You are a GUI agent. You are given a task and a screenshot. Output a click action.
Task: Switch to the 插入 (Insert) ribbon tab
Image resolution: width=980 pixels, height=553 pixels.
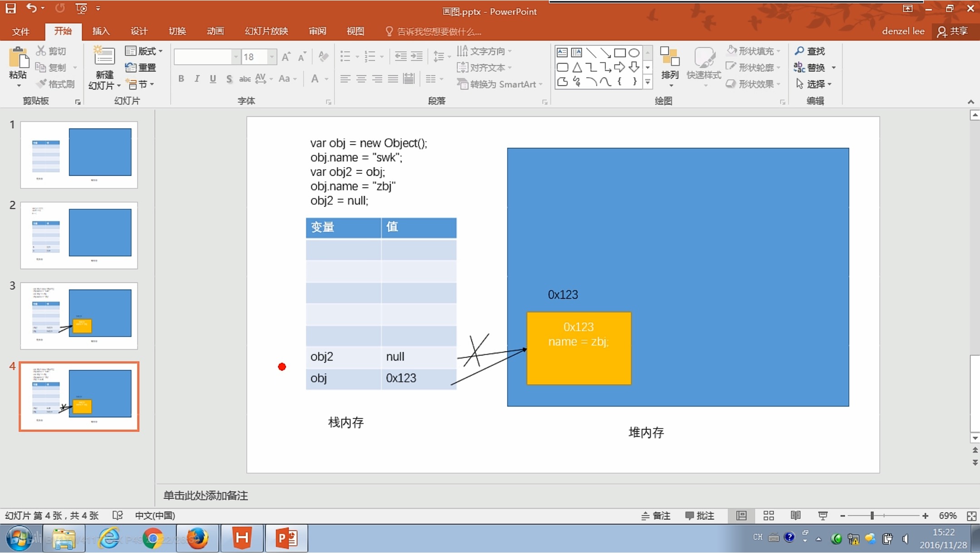(101, 31)
